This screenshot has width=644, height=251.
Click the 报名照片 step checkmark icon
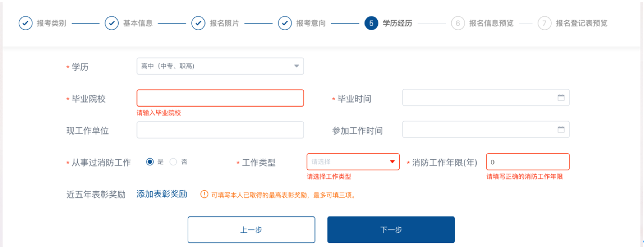coord(198,23)
